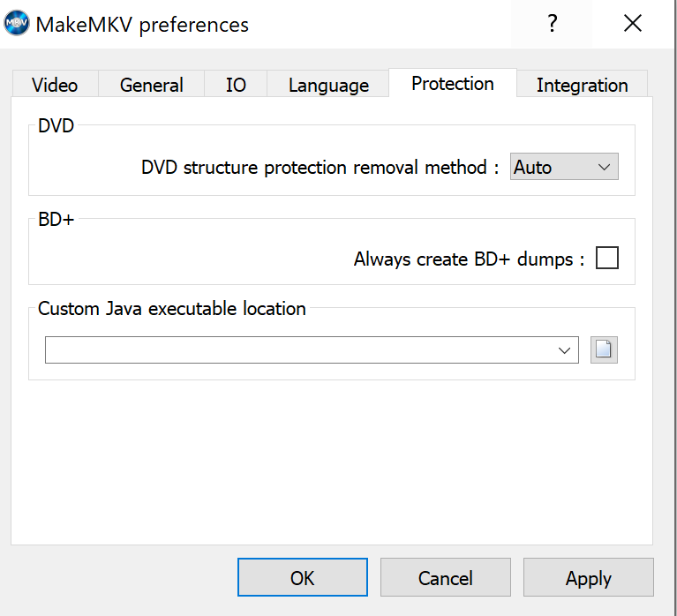Show the Integration tab
The image size is (677, 616).
pyautogui.click(x=582, y=85)
